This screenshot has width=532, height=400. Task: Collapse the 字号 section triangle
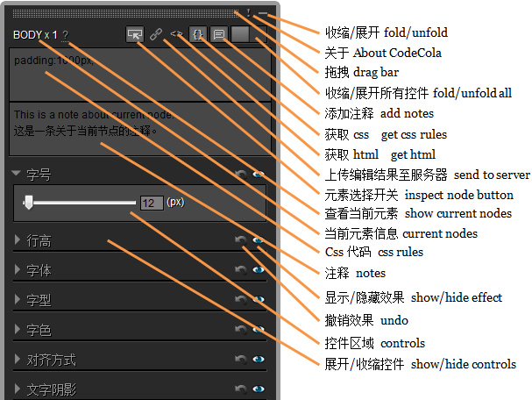tap(17, 174)
